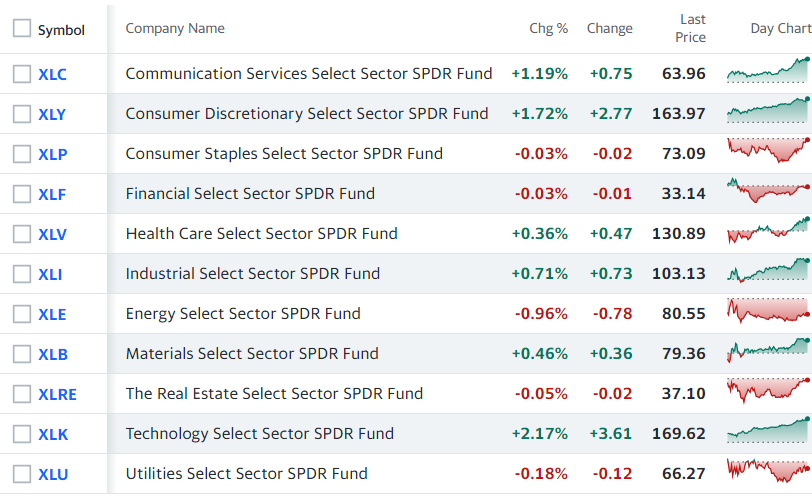
Task: Sort by the Change column header
Action: point(609,29)
